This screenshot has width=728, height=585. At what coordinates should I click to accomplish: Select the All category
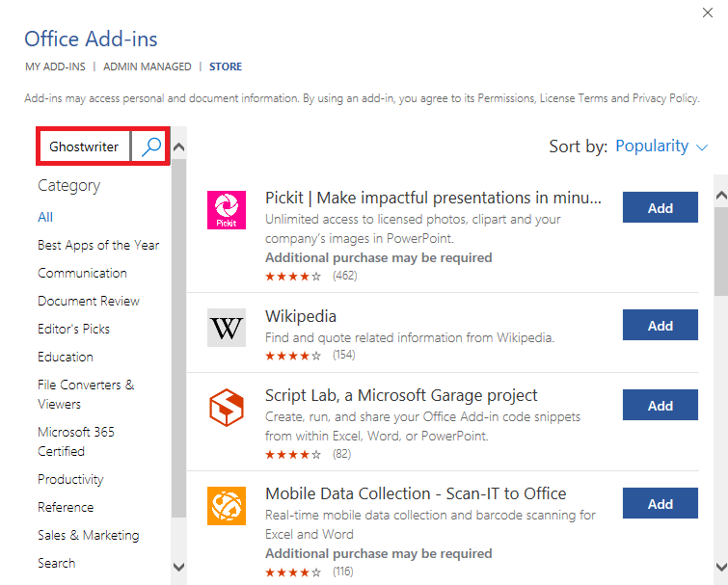tap(45, 217)
